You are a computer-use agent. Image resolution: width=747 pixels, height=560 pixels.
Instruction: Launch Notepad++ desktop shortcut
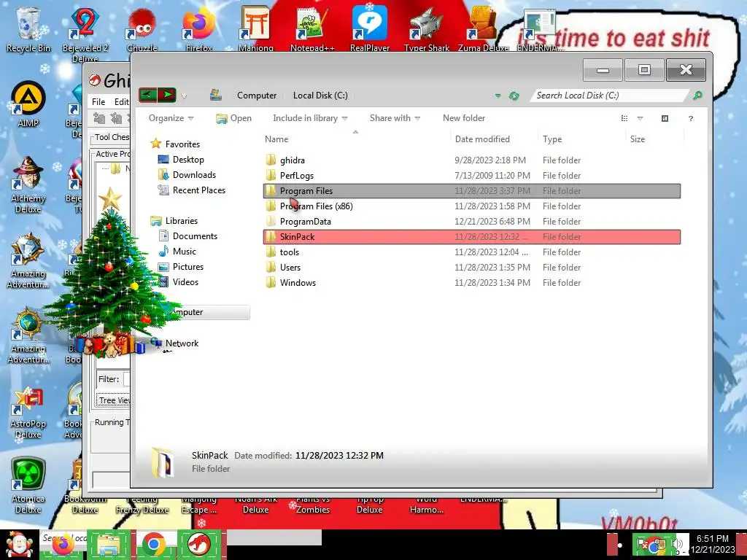[312, 28]
